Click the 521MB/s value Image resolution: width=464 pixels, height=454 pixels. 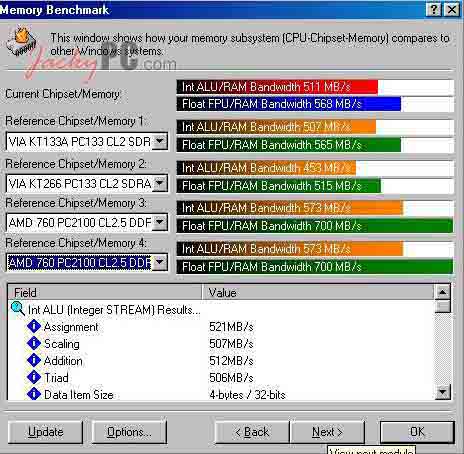tap(231, 327)
